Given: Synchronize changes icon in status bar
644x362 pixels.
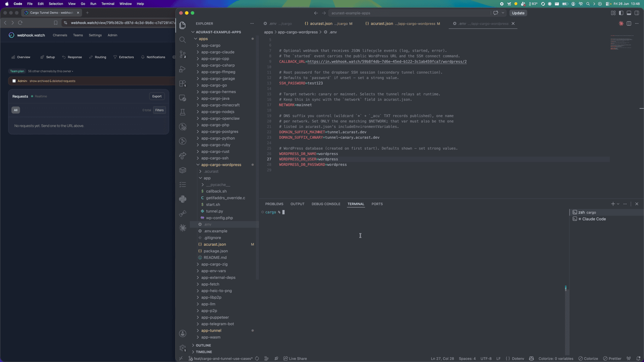Looking at the screenshot, I should [257, 358].
